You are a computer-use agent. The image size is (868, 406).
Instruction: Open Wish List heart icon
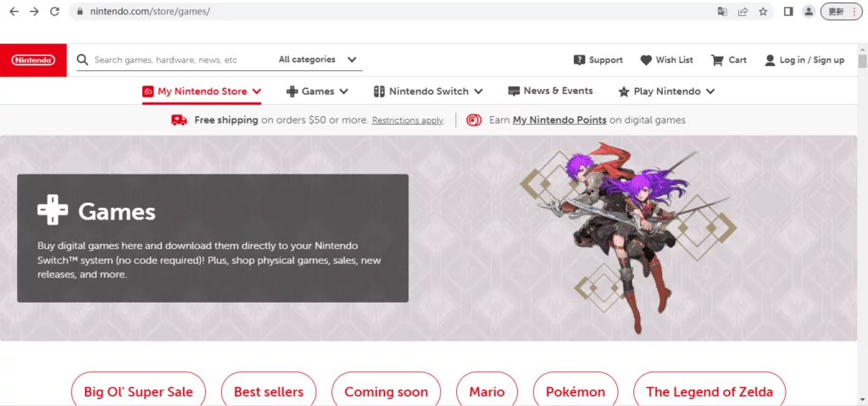pos(646,60)
